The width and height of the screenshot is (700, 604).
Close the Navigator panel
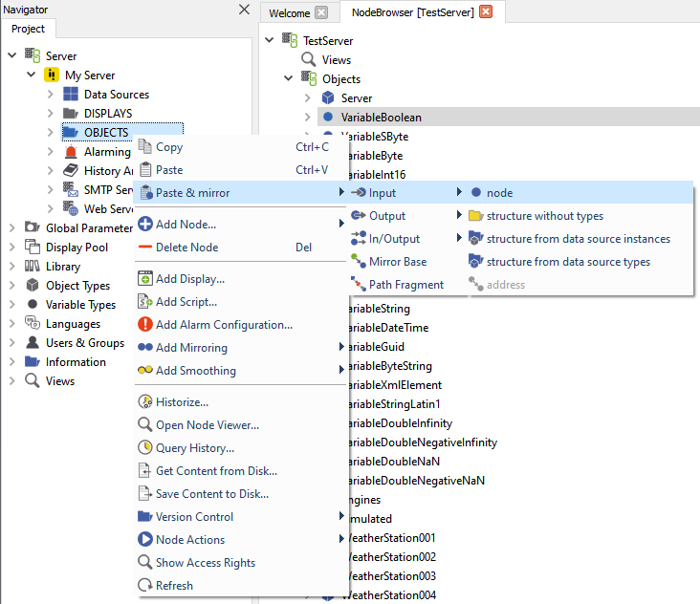click(x=244, y=9)
